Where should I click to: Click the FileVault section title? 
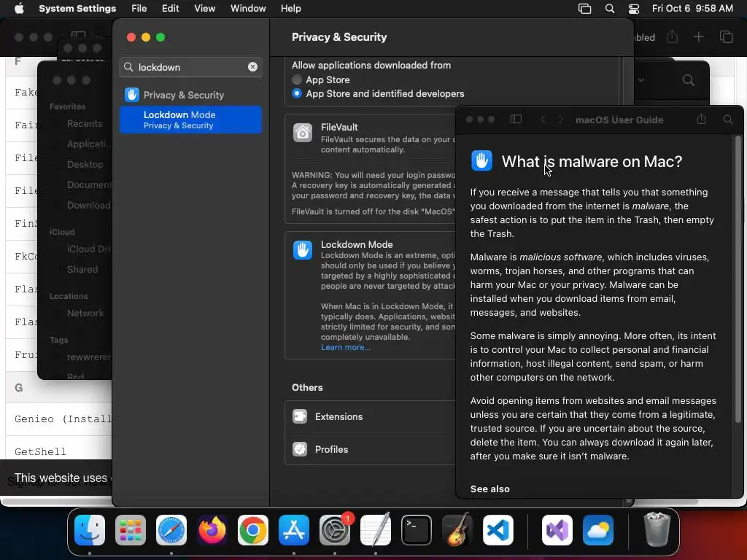pos(339,127)
